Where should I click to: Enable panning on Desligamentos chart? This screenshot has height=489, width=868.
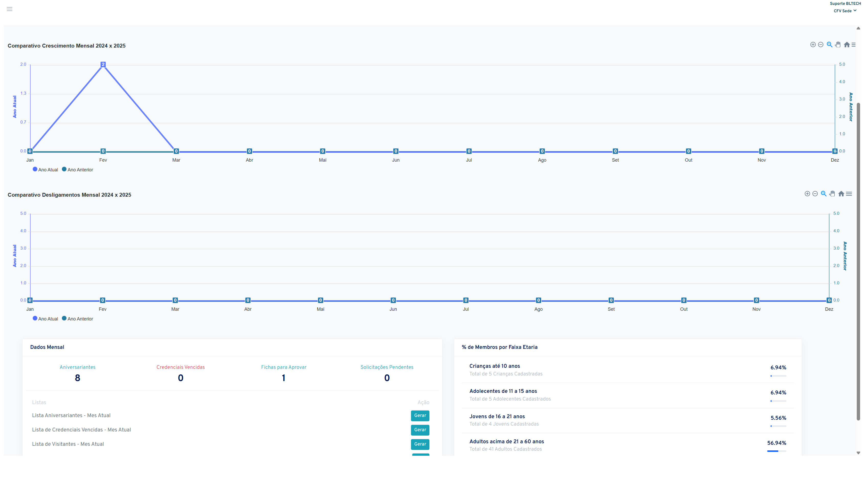point(832,194)
